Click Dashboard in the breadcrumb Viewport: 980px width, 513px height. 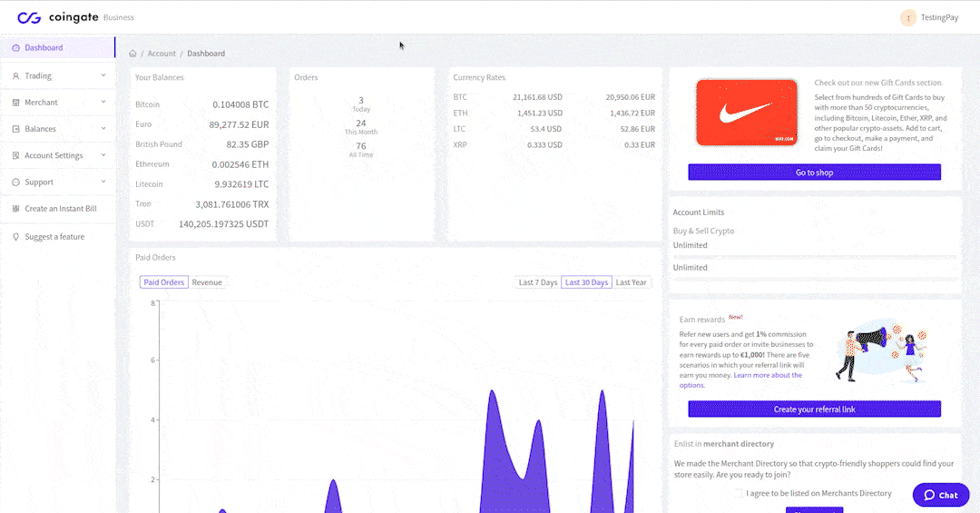pyautogui.click(x=206, y=54)
